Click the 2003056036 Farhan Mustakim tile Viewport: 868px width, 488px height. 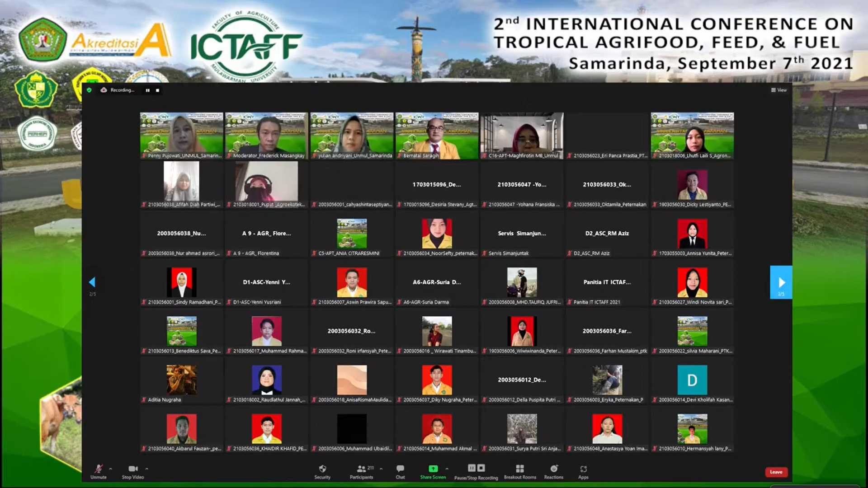[x=607, y=331]
